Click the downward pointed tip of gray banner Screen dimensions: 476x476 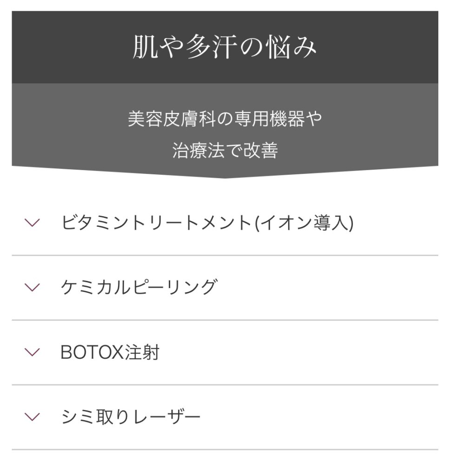coord(225,176)
